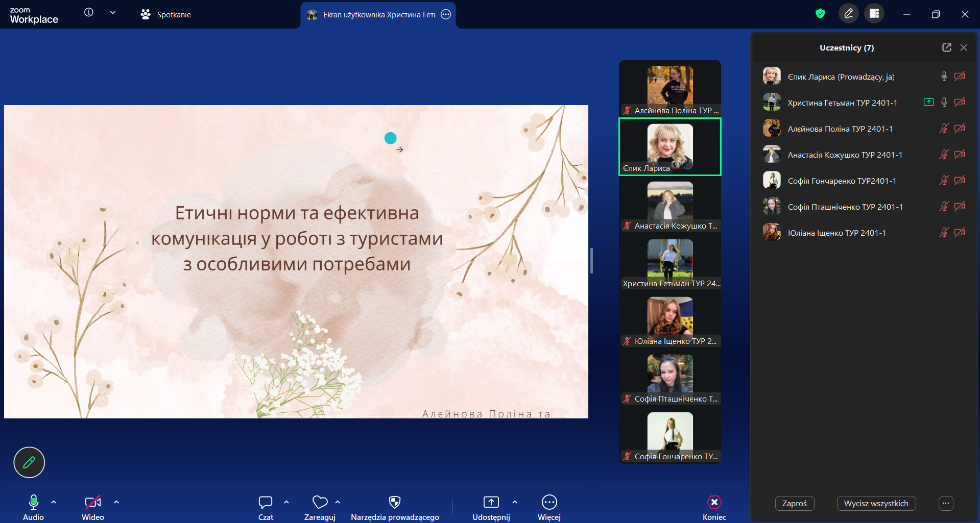Expand the Wideo options chevron
This screenshot has width=980, height=523.
point(116,502)
